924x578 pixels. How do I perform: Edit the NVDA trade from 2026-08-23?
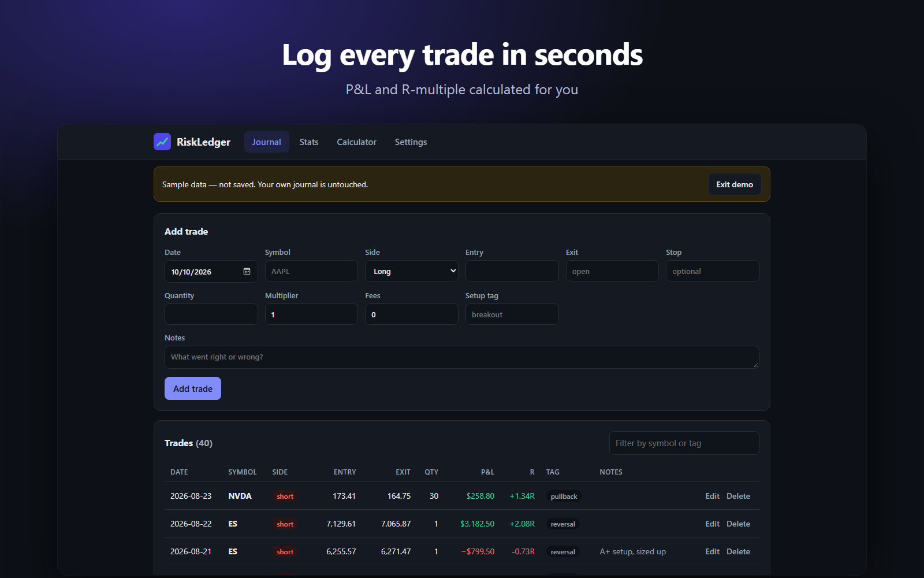712,496
